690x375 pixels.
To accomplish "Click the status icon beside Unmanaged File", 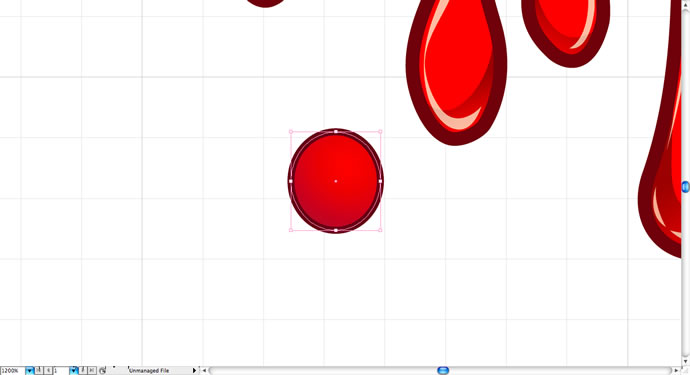I will 103,371.
